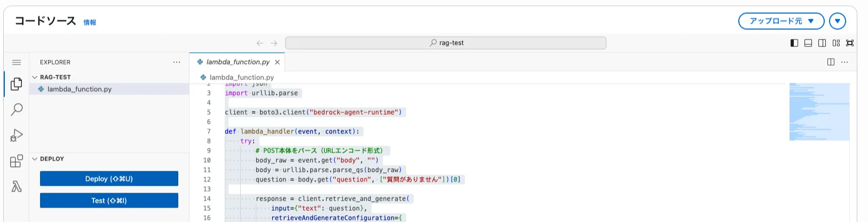This screenshot has height=222, width=868.
Task: Close the lambda_function.py tab
Action: 277,62
